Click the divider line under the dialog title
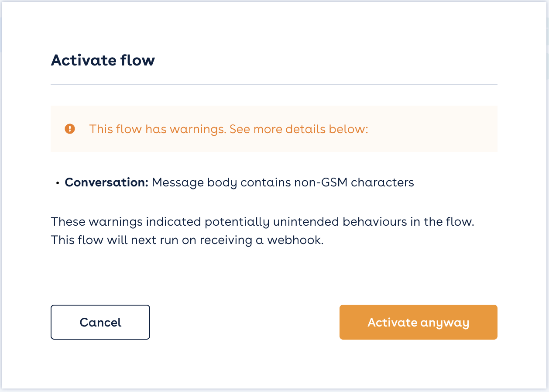Image resolution: width=549 pixels, height=392 pixels. (x=274, y=84)
